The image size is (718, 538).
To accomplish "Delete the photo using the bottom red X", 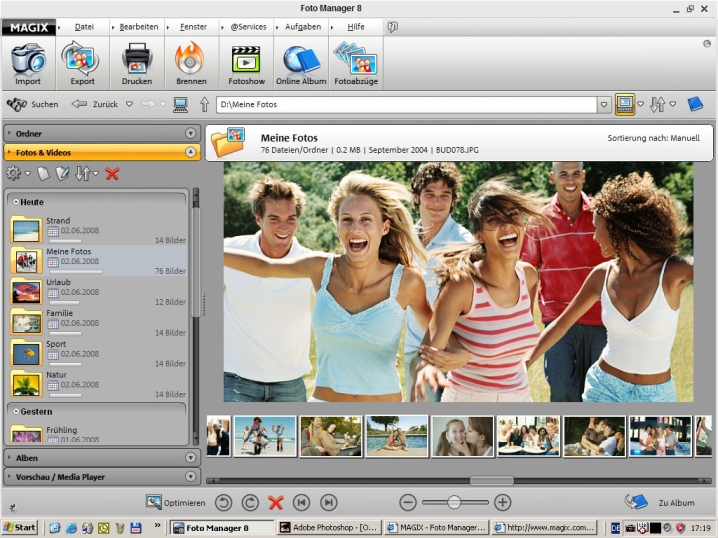I will pos(276,503).
